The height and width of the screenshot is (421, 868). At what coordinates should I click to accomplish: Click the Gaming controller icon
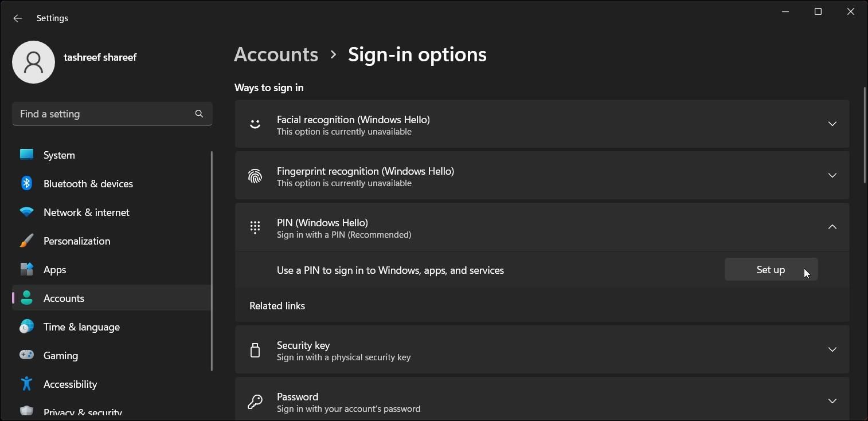pos(26,355)
